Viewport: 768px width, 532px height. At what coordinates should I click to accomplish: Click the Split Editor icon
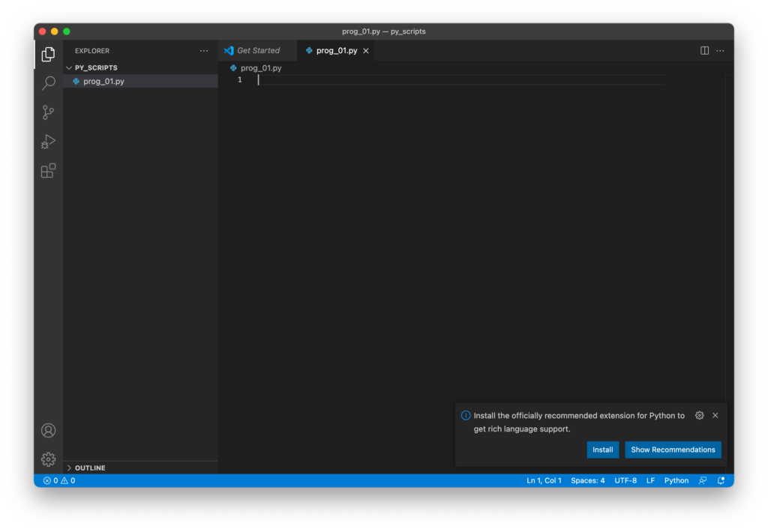pos(704,51)
